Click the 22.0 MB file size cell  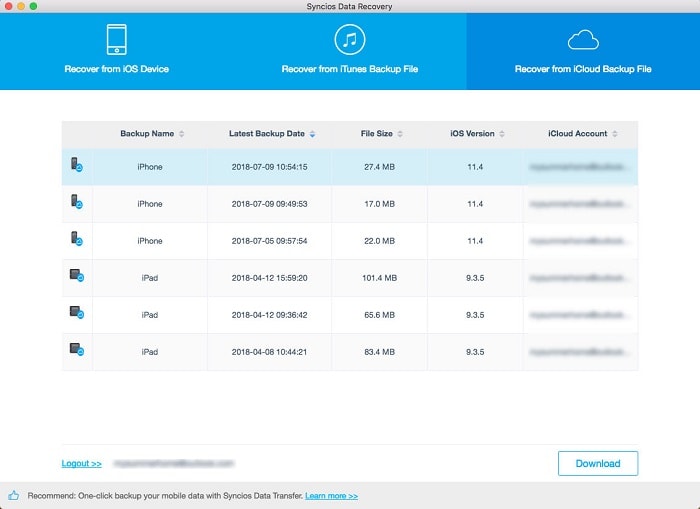click(379, 241)
